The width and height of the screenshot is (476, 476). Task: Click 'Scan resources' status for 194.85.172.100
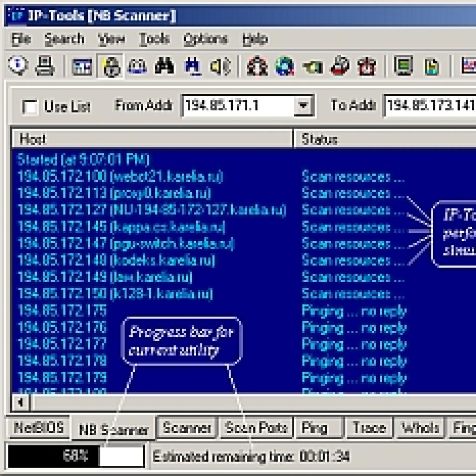(353, 176)
